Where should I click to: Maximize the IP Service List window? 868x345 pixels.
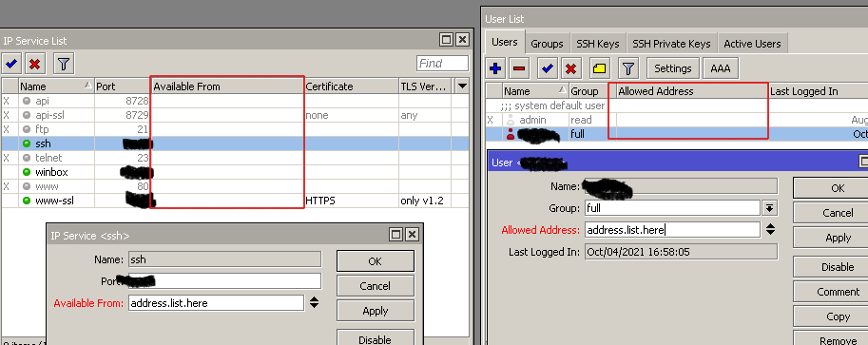(446, 39)
